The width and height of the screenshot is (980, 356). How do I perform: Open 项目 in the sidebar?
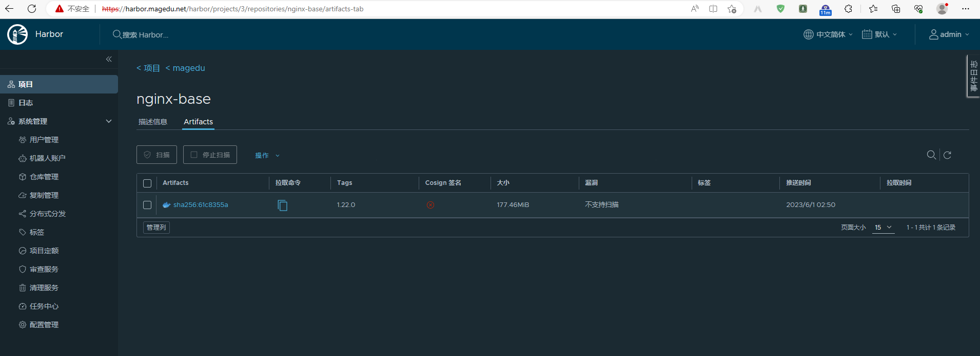(x=58, y=84)
